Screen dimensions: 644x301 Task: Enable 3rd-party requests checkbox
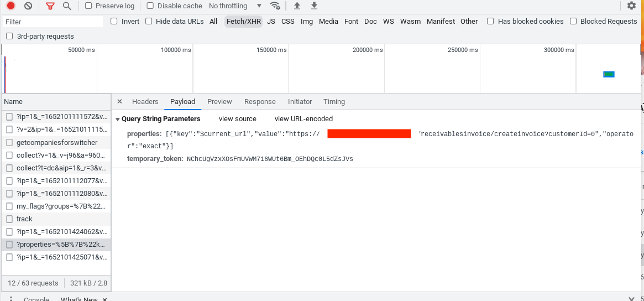click(9, 36)
